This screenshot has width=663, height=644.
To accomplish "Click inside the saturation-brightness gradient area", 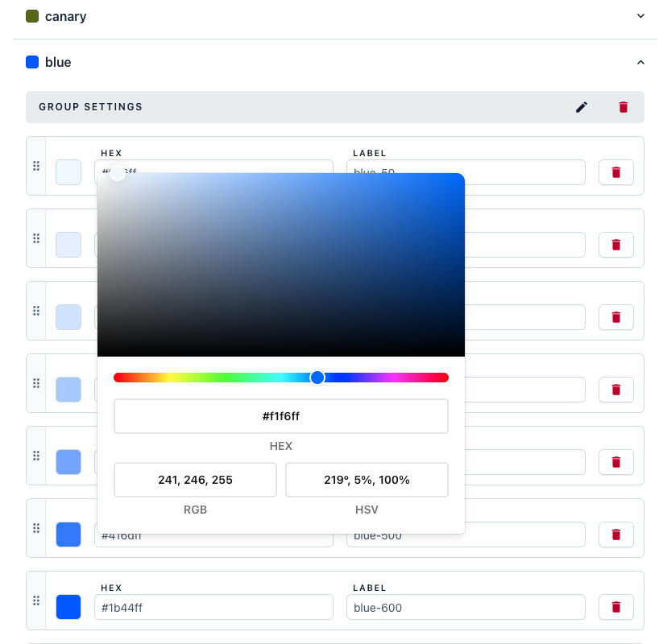I will tap(281, 265).
